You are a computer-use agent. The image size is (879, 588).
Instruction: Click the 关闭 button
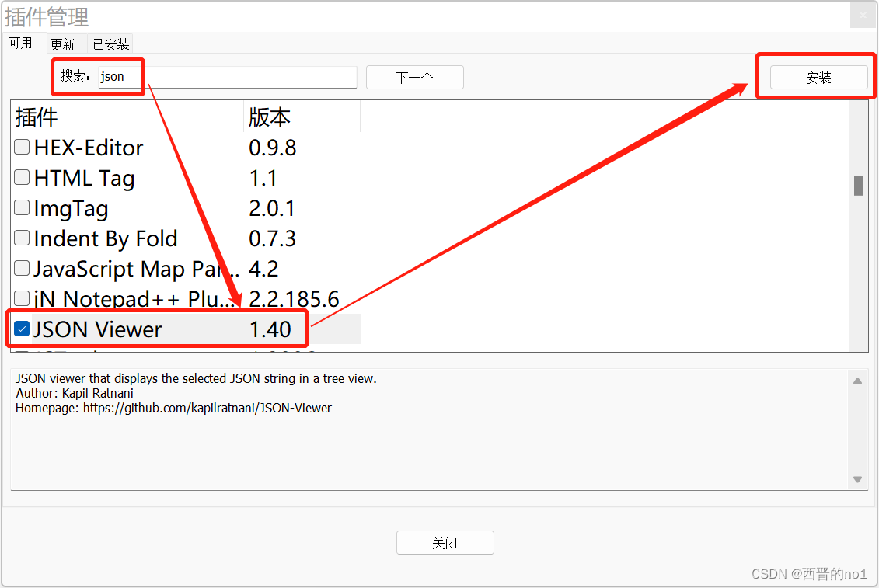445,543
